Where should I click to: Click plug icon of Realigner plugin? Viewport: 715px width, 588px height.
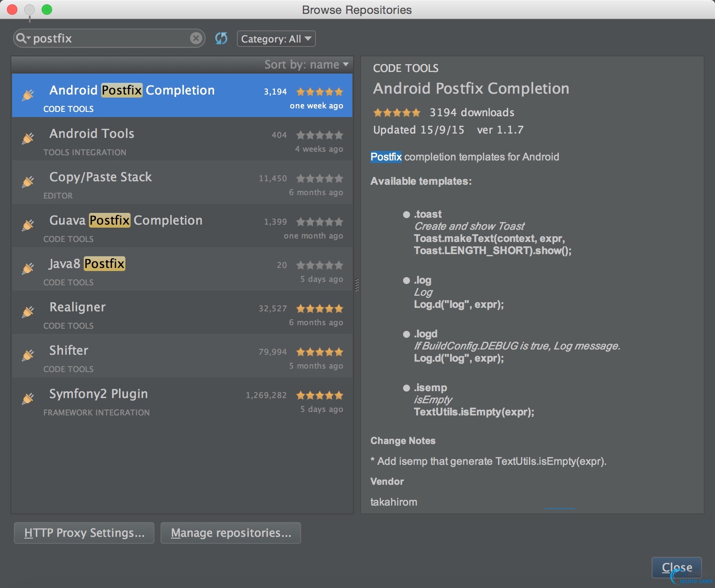tap(28, 312)
